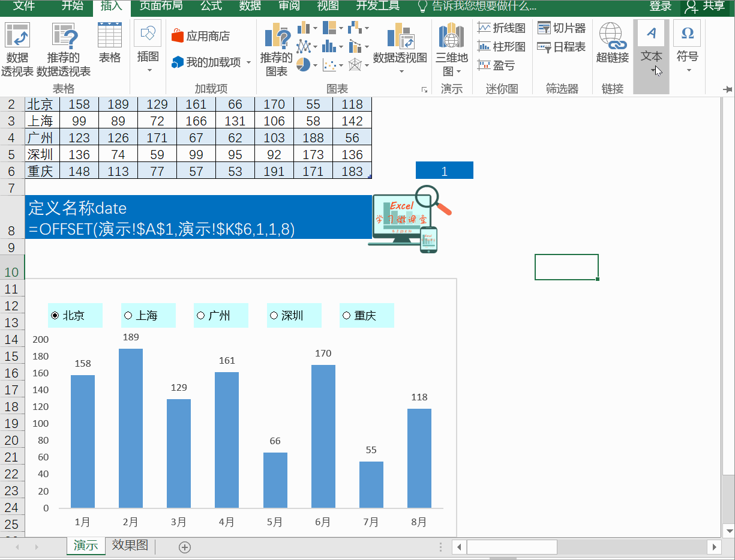Switch to the 效果图 sheet tab
This screenshot has height=560, width=735.
(x=130, y=546)
